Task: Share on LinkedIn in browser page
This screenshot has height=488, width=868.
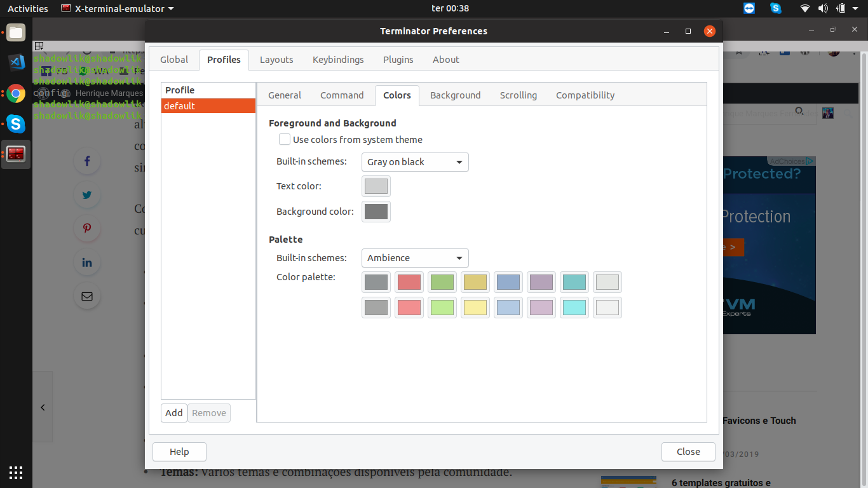Action: click(87, 262)
